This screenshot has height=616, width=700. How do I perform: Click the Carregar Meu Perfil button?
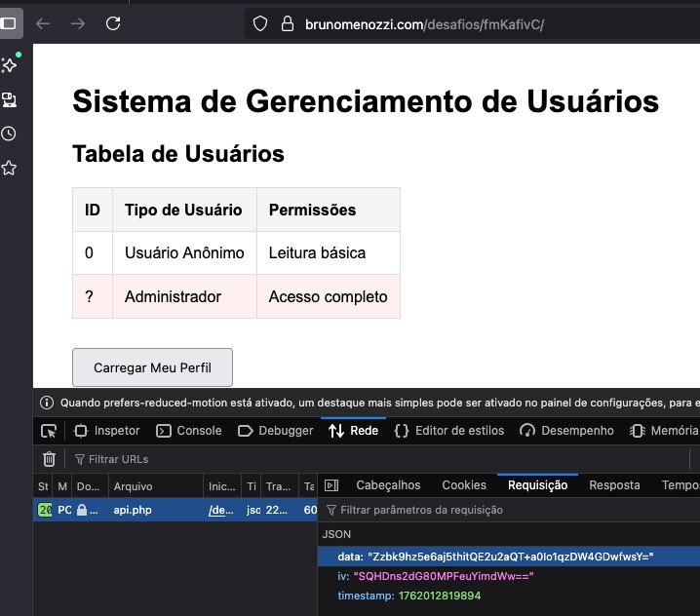[x=152, y=367]
